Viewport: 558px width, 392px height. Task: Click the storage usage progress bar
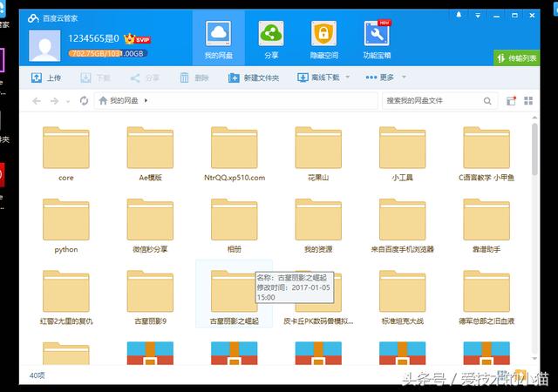coord(108,54)
